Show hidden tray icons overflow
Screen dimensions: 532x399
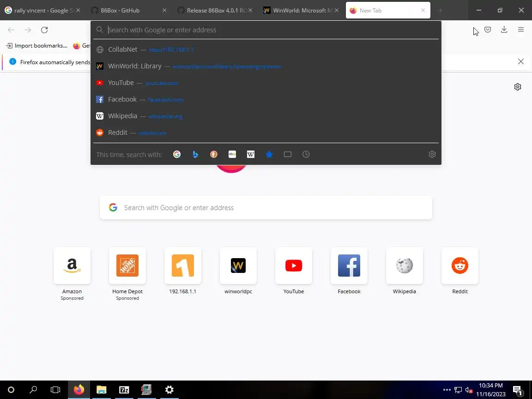click(447, 390)
